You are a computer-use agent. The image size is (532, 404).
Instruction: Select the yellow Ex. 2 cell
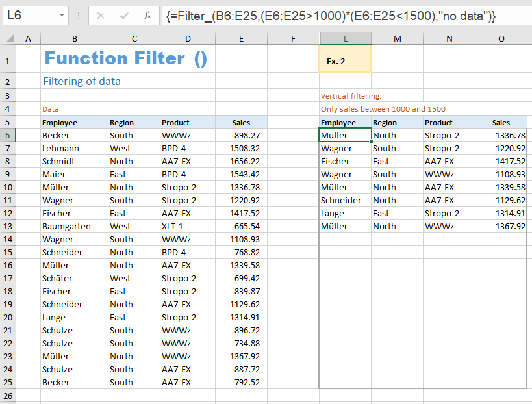click(x=345, y=59)
